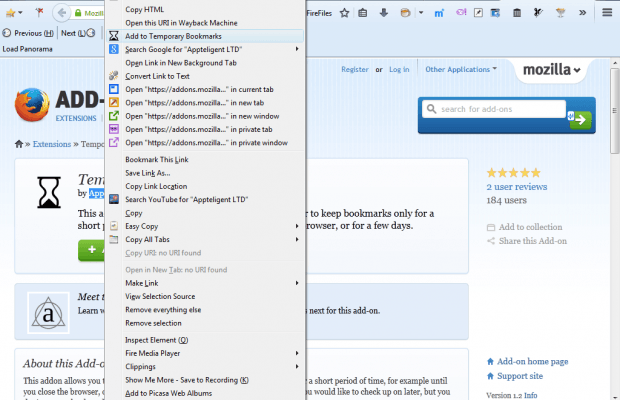Click the bookmark star icon in toolbar

[344, 13]
